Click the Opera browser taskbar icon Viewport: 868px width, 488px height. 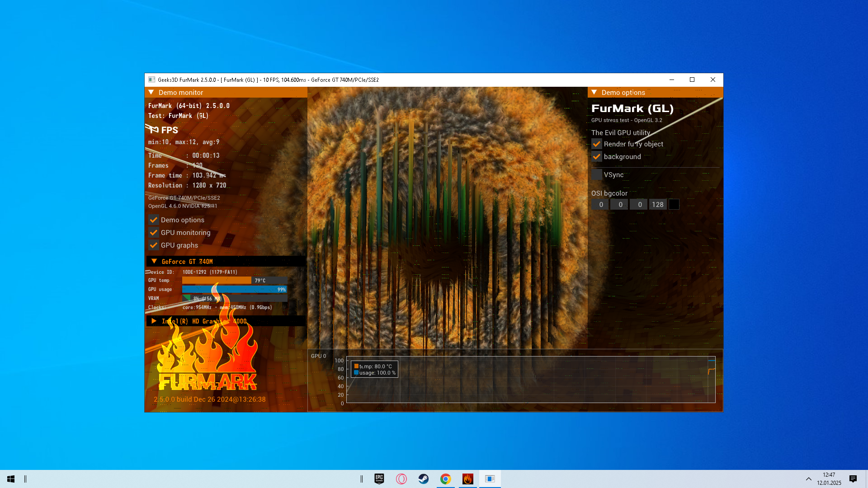click(401, 479)
